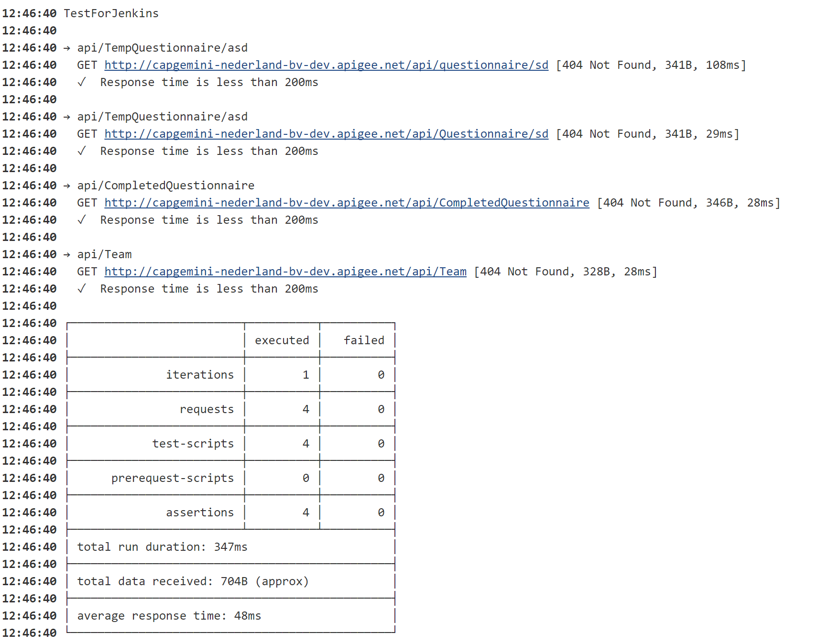The height and width of the screenshot is (644, 818).
Task: Click checkmark under the api/Team request
Action: (x=82, y=289)
